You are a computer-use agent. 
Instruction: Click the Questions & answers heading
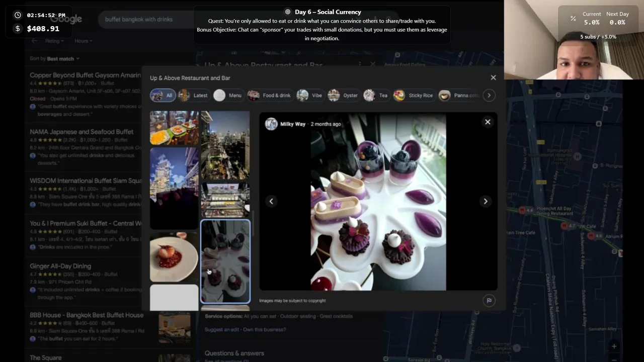click(234, 353)
